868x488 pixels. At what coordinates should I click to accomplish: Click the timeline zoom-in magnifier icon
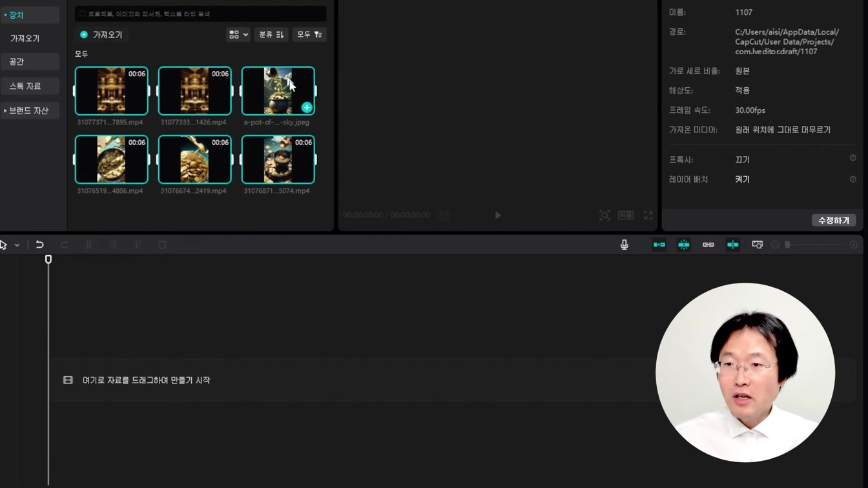coord(854,245)
